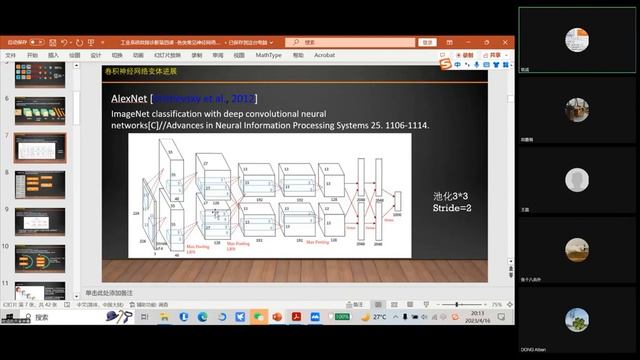Switch to Slide Sorter view icon
Viewport: 640px width, 360px height.
tap(394, 304)
